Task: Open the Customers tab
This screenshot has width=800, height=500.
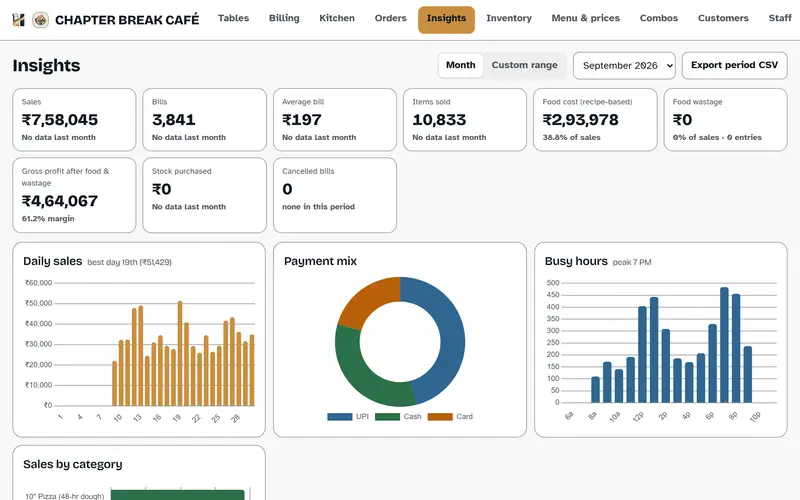Action: pyautogui.click(x=723, y=18)
